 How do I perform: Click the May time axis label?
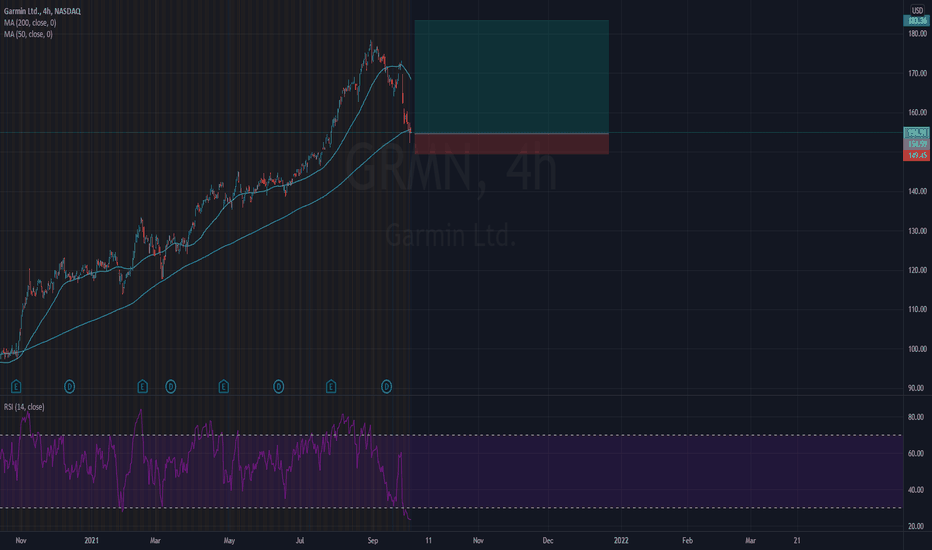tap(229, 540)
